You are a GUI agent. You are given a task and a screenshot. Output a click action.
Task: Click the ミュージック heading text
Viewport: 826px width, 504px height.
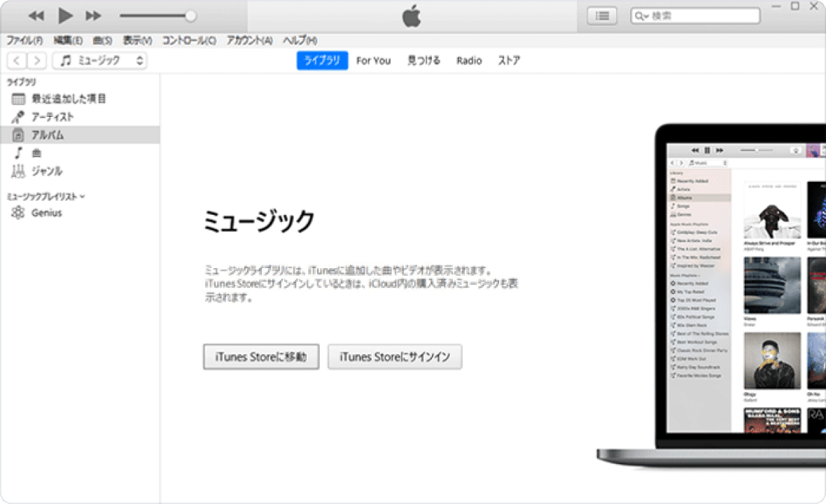[259, 220]
